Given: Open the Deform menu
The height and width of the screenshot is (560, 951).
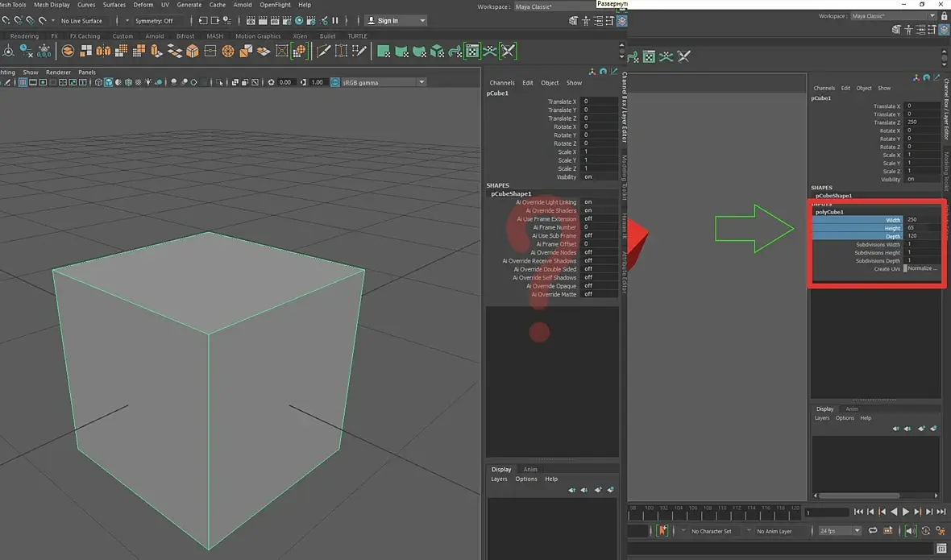Looking at the screenshot, I should [x=143, y=5].
